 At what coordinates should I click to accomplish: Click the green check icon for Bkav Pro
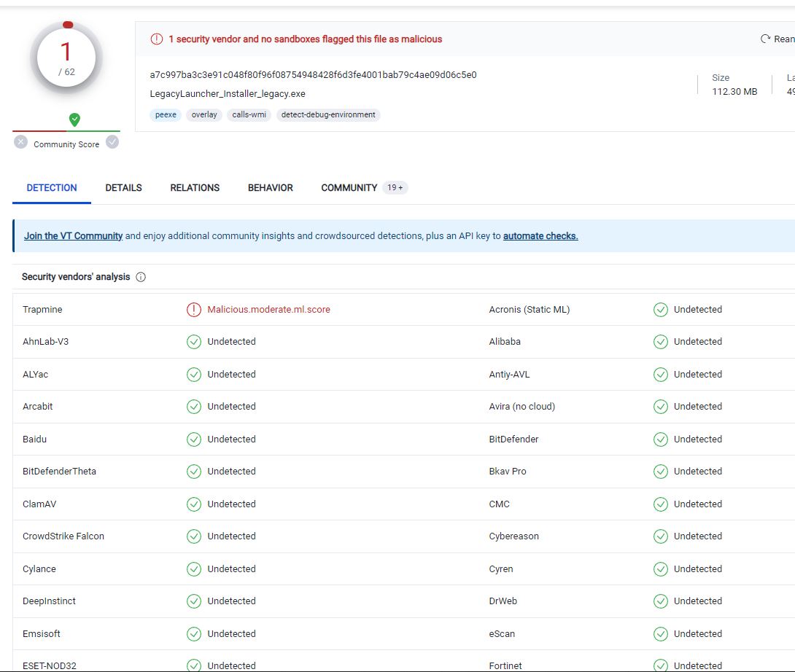(x=660, y=472)
